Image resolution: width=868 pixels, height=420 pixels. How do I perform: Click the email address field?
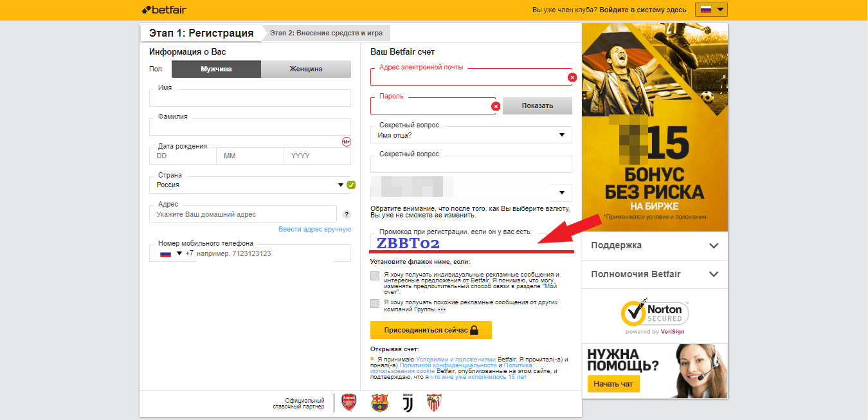tap(471, 77)
